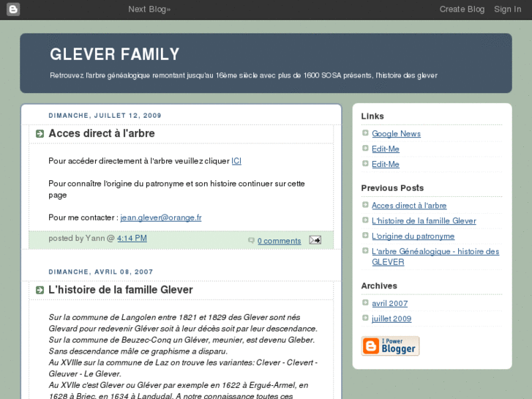The width and height of the screenshot is (532, 399).
Task: Open the GLEVER FAMILY blog title
Action: click(x=115, y=54)
